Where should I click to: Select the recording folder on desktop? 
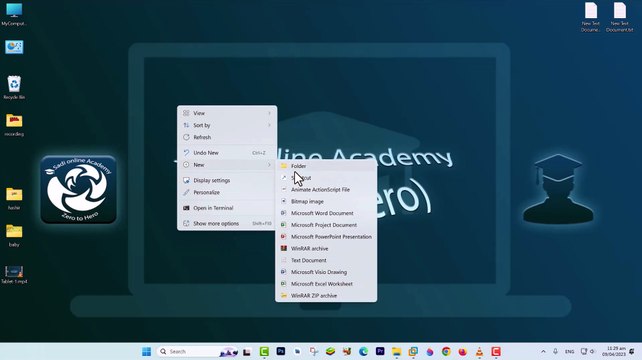pyautogui.click(x=14, y=125)
